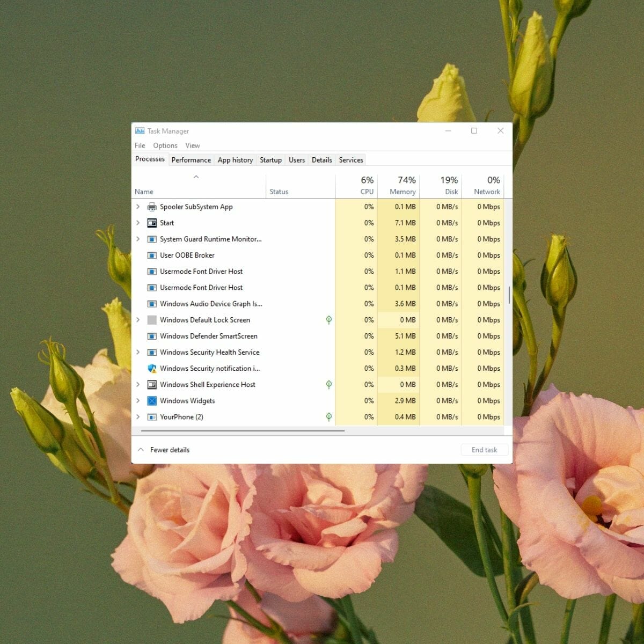
Task: Open the File menu
Action: point(140,145)
